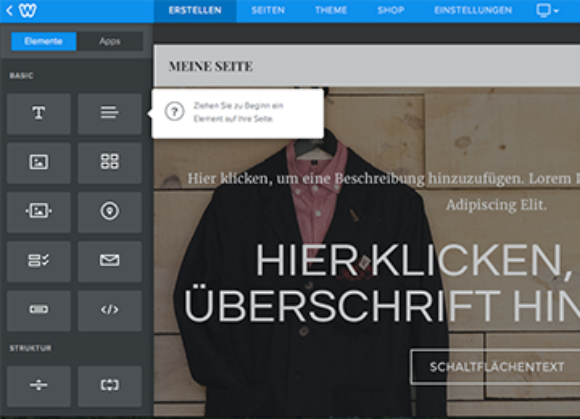
Task: Open the device preview dropdown
Action: 547,10
